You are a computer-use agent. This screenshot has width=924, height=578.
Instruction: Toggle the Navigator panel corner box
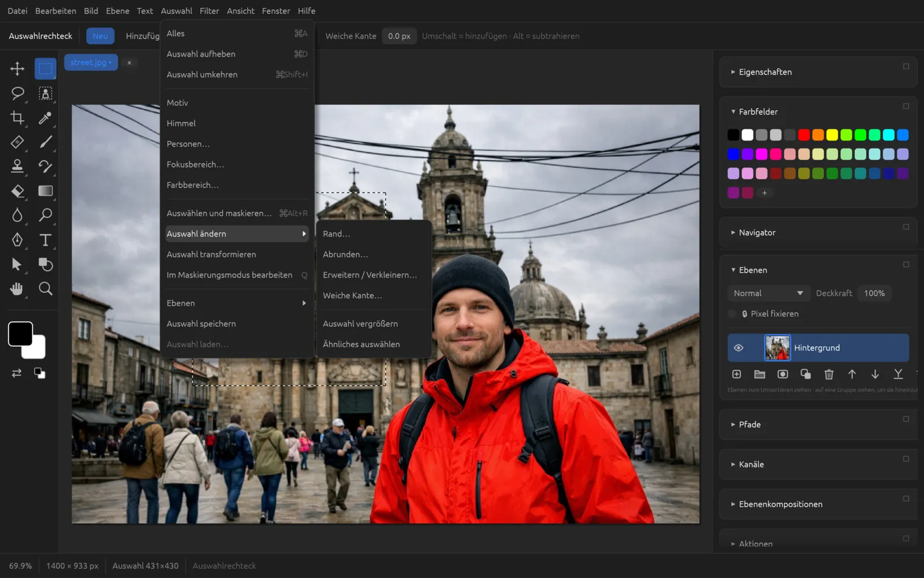click(906, 227)
